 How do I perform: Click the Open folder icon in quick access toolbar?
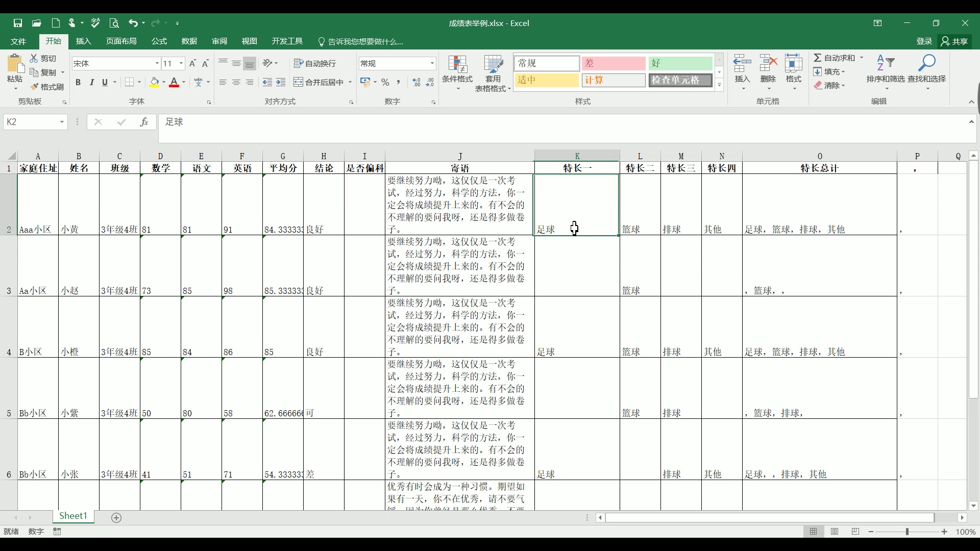click(x=37, y=23)
